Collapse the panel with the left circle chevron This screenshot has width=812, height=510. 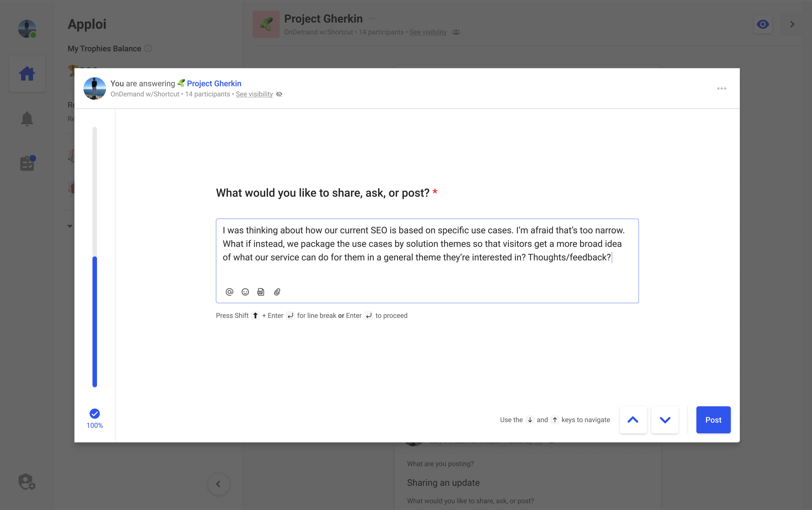[219, 484]
